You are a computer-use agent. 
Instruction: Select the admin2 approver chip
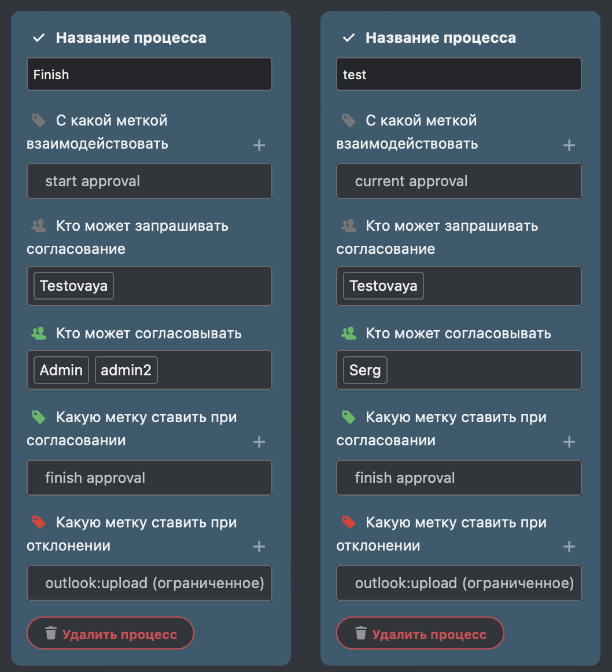pyautogui.click(x=126, y=370)
